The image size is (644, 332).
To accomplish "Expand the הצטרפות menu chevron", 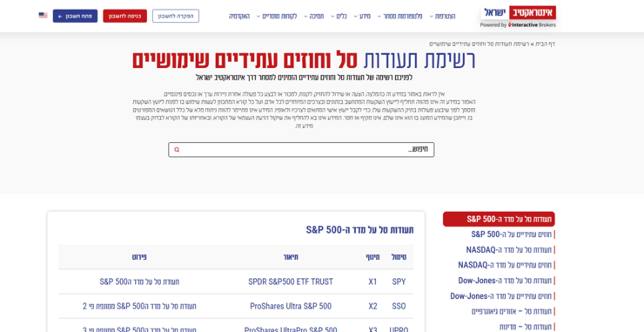I will 432,17.
